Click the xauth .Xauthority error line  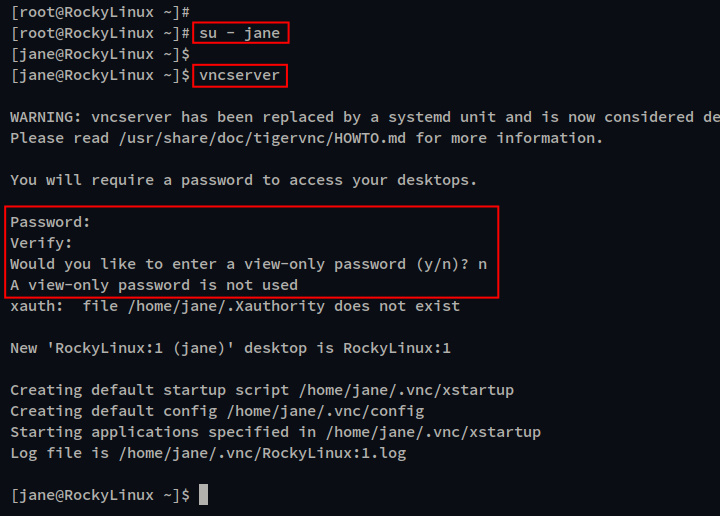tap(235, 306)
